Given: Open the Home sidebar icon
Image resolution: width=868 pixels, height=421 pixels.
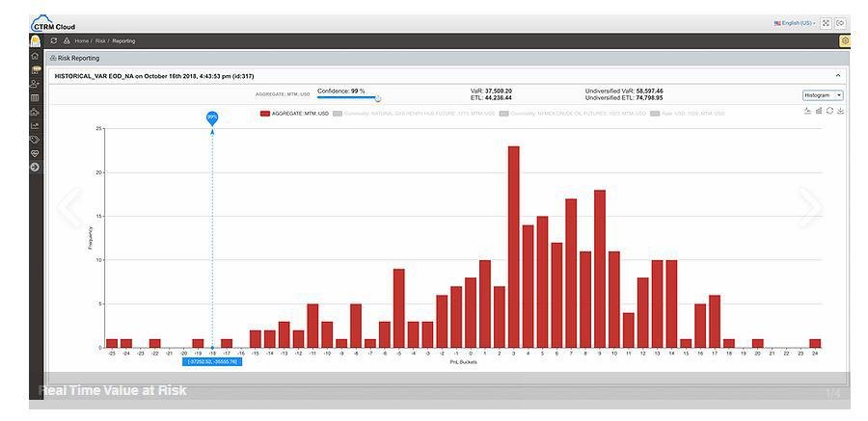Looking at the screenshot, I should 36,56.
